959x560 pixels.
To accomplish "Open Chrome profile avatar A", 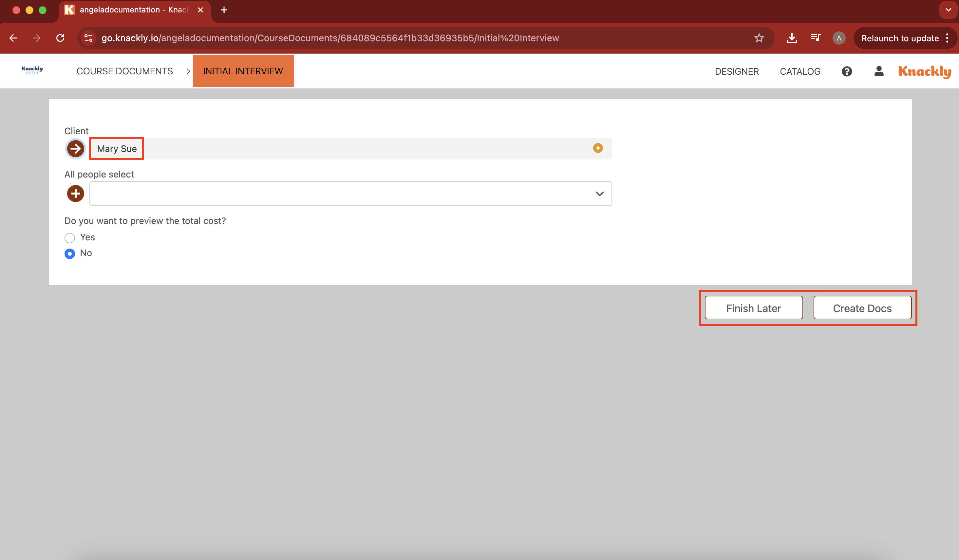I will click(839, 38).
